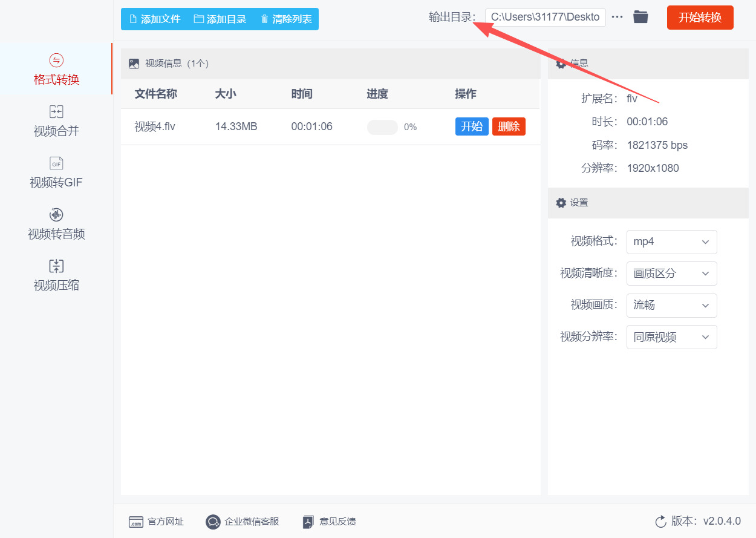Click the output directory path field
Screen dimensions: 756x538
tap(545, 18)
